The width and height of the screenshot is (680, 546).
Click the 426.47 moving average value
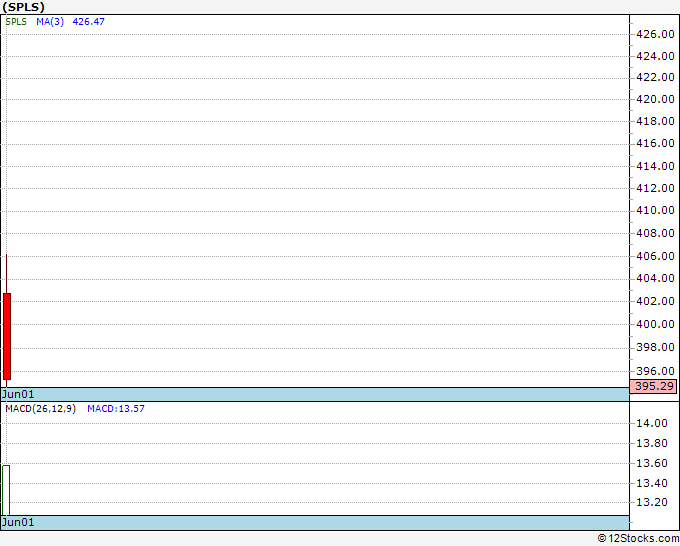tap(88, 22)
